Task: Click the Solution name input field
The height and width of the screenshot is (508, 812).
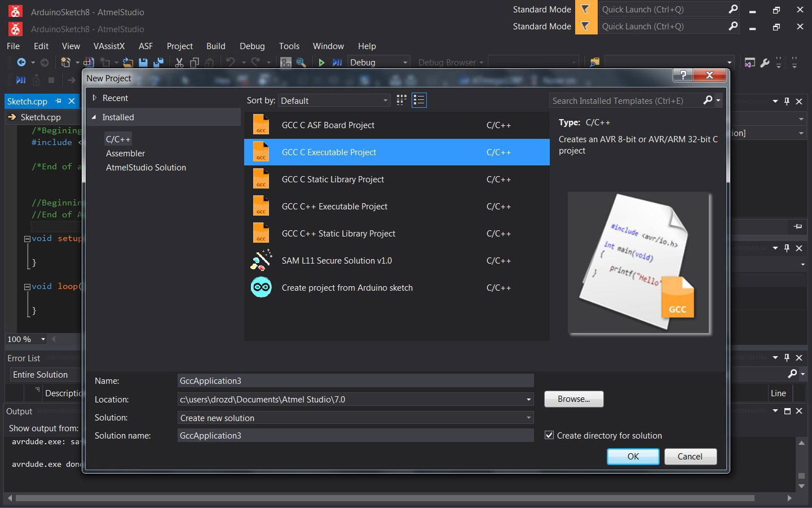Action: click(355, 435)
